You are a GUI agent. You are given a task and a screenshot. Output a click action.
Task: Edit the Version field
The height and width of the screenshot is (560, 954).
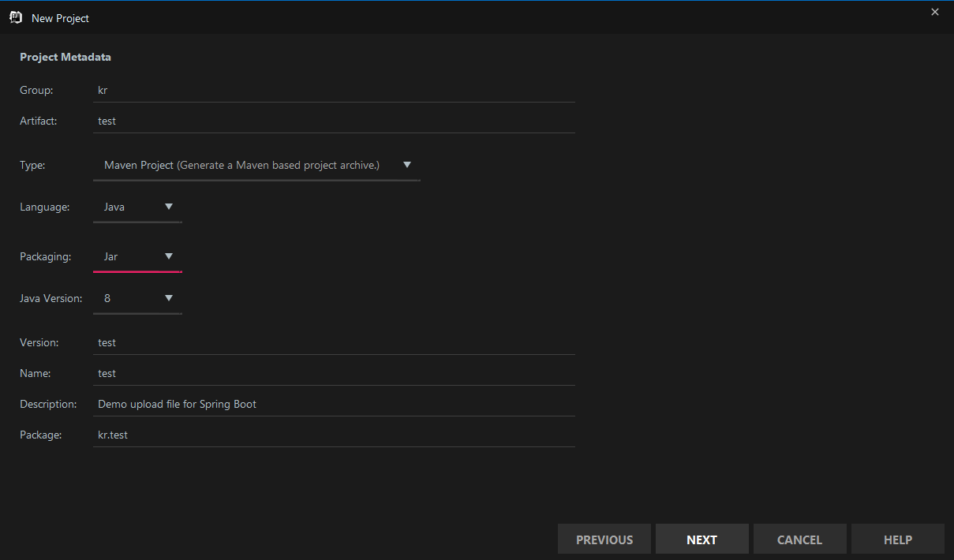333,342
